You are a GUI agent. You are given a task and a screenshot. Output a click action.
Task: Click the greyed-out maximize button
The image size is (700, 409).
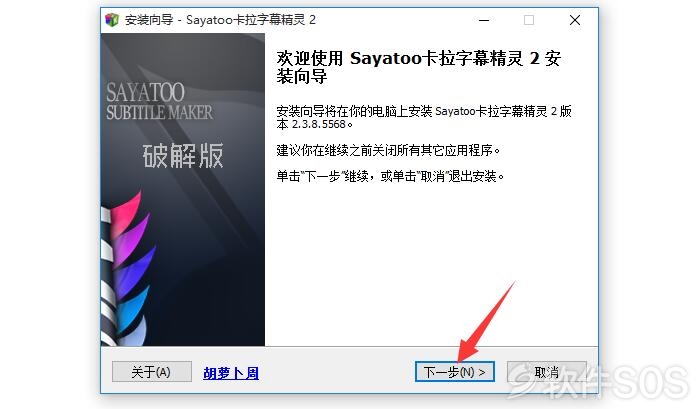529,20
